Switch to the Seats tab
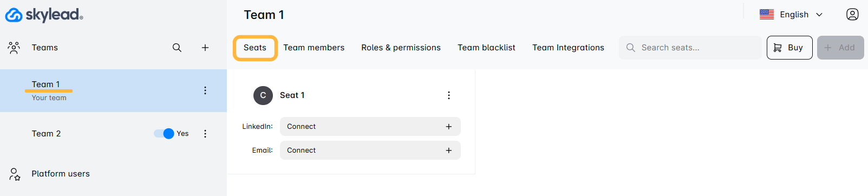Screen dimensions: 868x196 [255, 48]
